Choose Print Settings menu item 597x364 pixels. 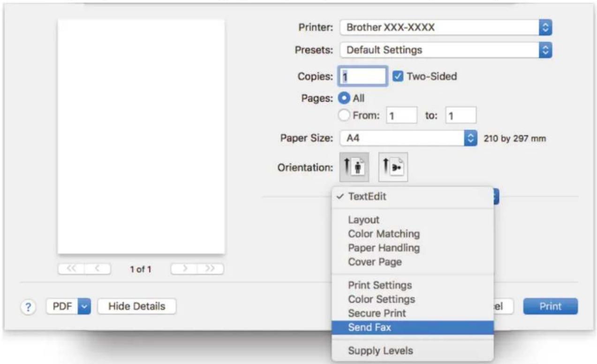point(413,285)
